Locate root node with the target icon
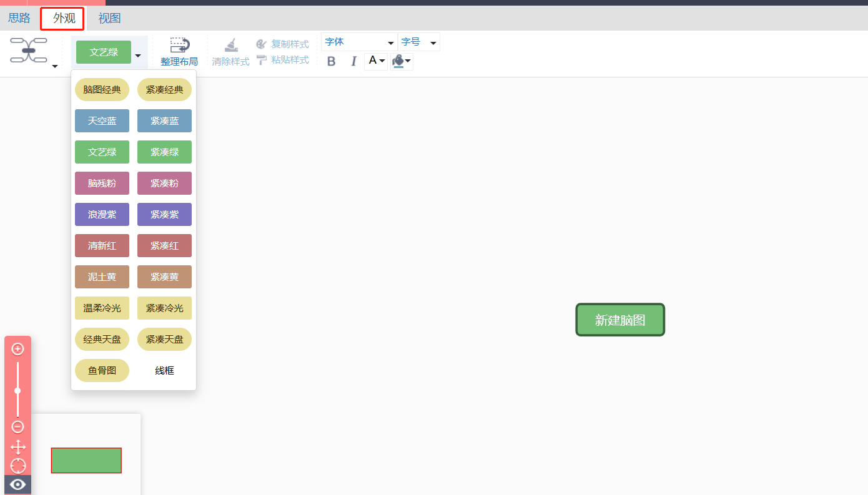This screenshot has height=495, width=868. [18, 466]
